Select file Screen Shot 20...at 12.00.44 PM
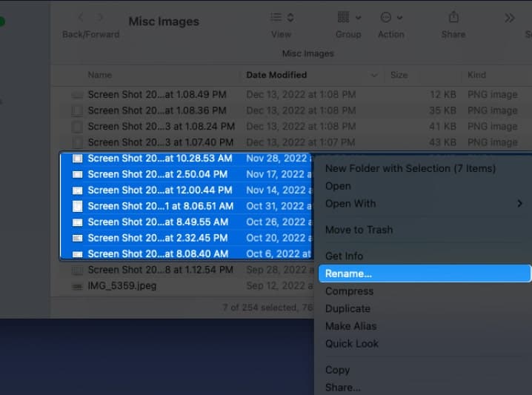The height and width of the screenshot is (395, 532). [160, 190]
